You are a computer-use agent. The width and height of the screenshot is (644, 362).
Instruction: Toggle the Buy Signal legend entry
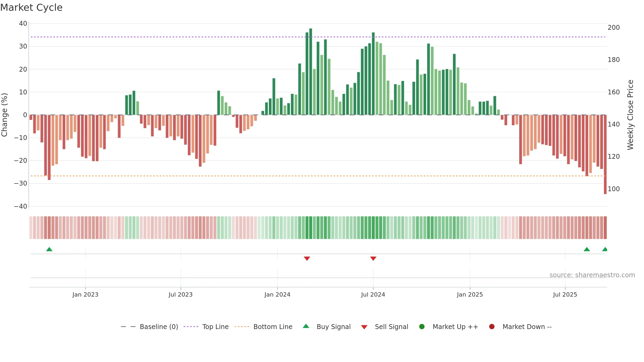[x=327, y=327]
